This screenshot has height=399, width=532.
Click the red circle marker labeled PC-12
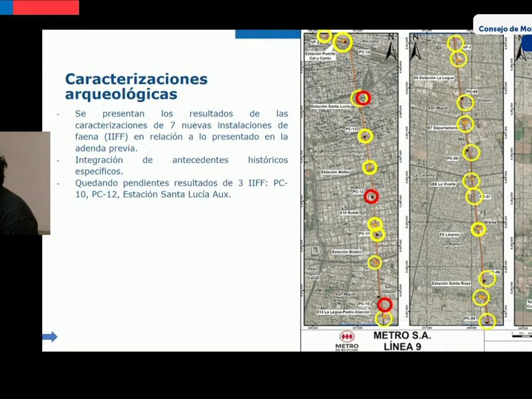(371, 197)
